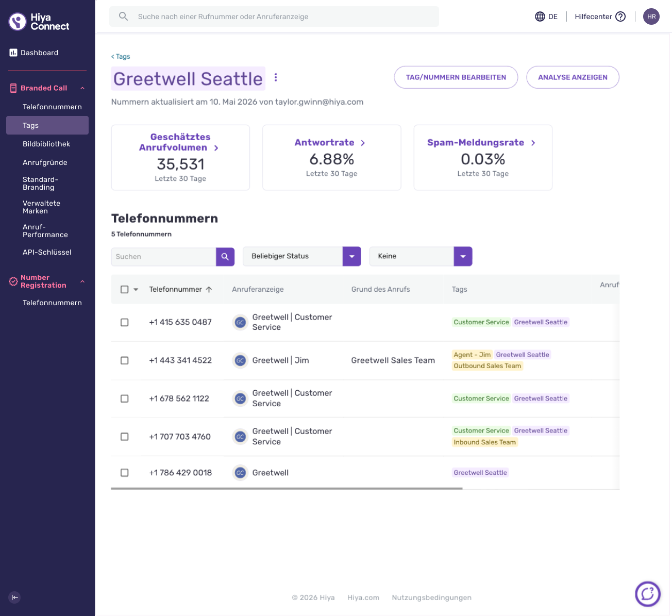The image size is (672, 616).
Task: Click the GC avatar for +1 707 703 4760
Action: point(240,437)
